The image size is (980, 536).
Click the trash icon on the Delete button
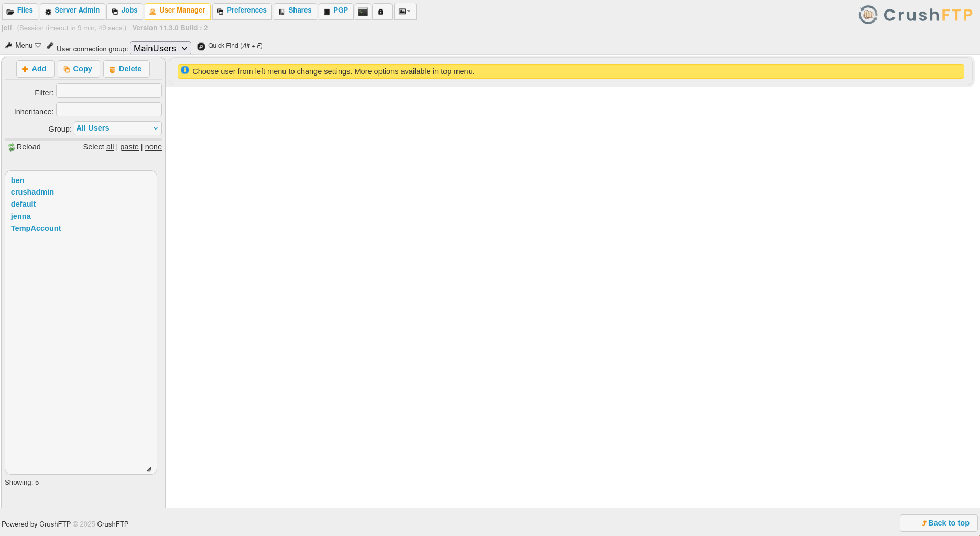point(112,69)
